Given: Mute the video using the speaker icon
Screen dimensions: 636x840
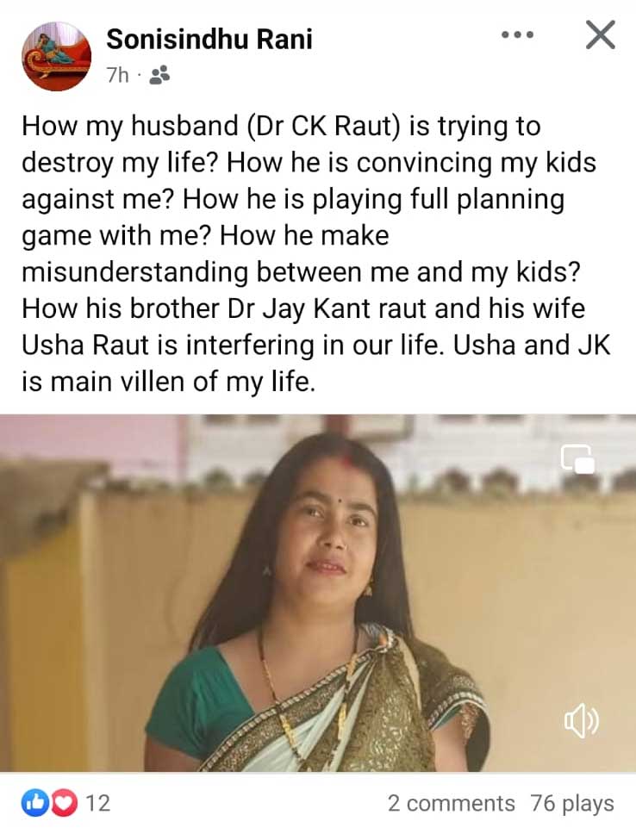Looking at the screenshot, I should click(x=582, y=722).
